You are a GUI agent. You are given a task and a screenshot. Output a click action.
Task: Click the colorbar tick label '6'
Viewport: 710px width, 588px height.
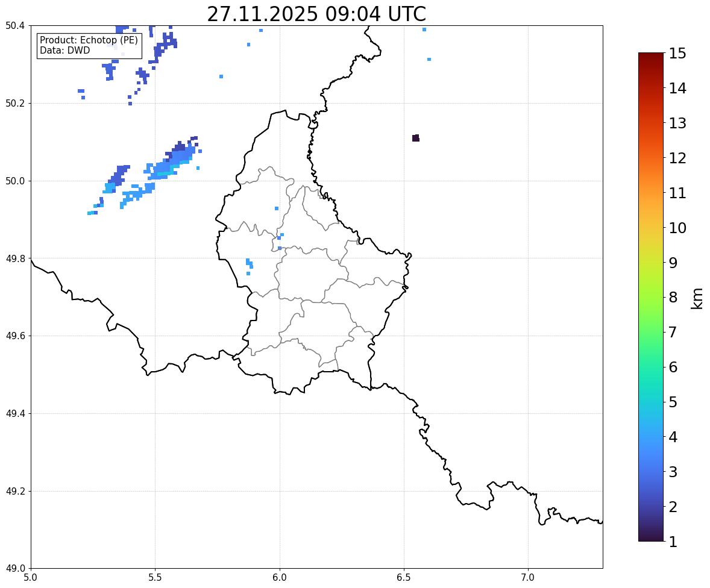(673, 367)
